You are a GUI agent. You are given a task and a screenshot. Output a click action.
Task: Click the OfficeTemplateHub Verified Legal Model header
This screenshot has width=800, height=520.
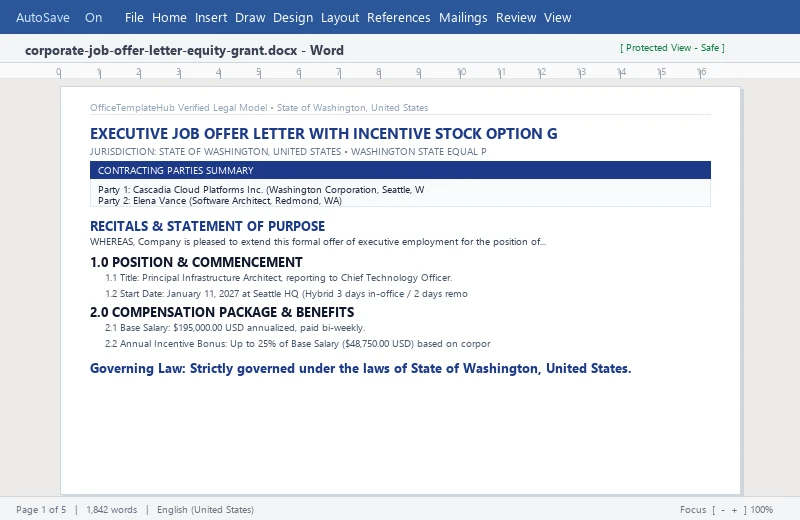(x=259, y=108)
